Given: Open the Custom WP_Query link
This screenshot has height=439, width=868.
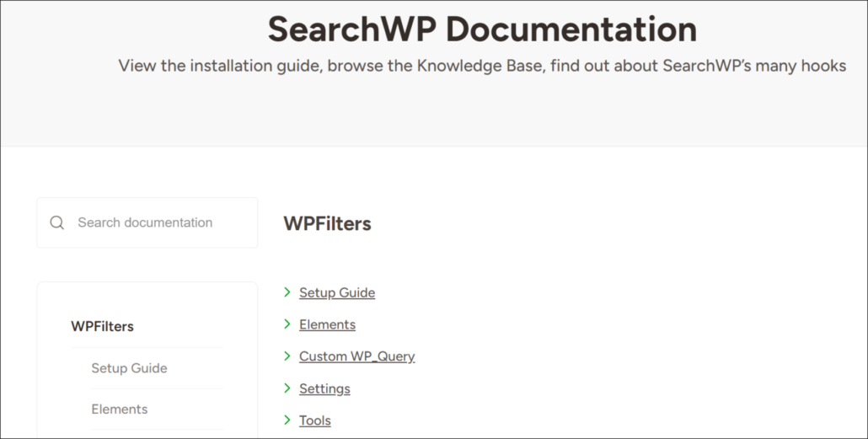Looking at the screenshot, I should [x=357, y=356].
